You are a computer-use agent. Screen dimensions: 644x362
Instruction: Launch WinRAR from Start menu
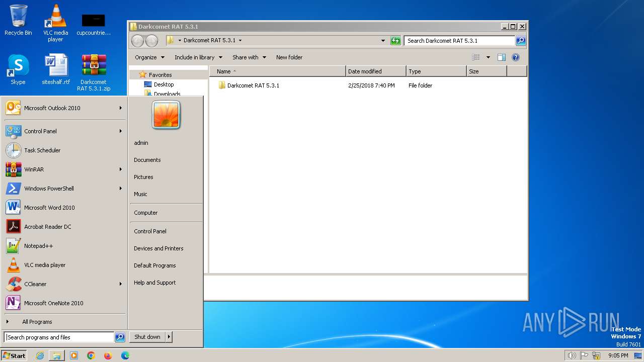65,169
